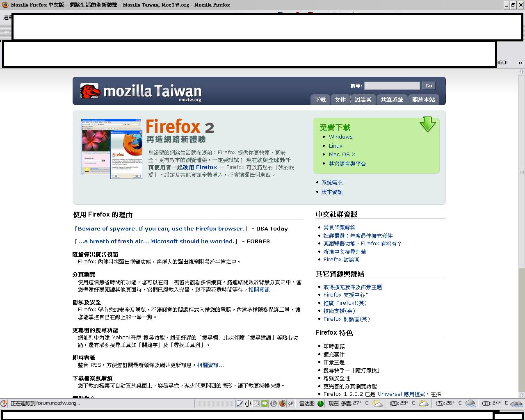Switch to the 討論區 tab
This screenshot has height=420, width=525.
[363, 100]
